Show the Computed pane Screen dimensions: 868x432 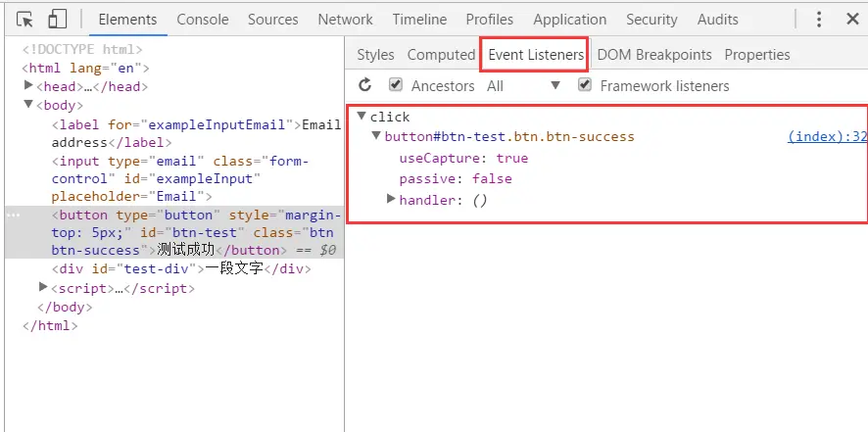pyautogui.click(x=441, y=55)
